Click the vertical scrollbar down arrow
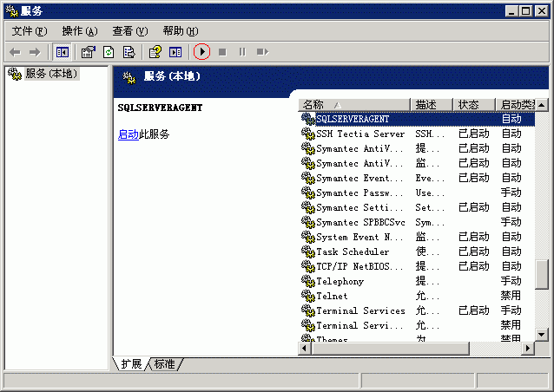The height and width of the screenshot is (392, 554). coord(542,334)
